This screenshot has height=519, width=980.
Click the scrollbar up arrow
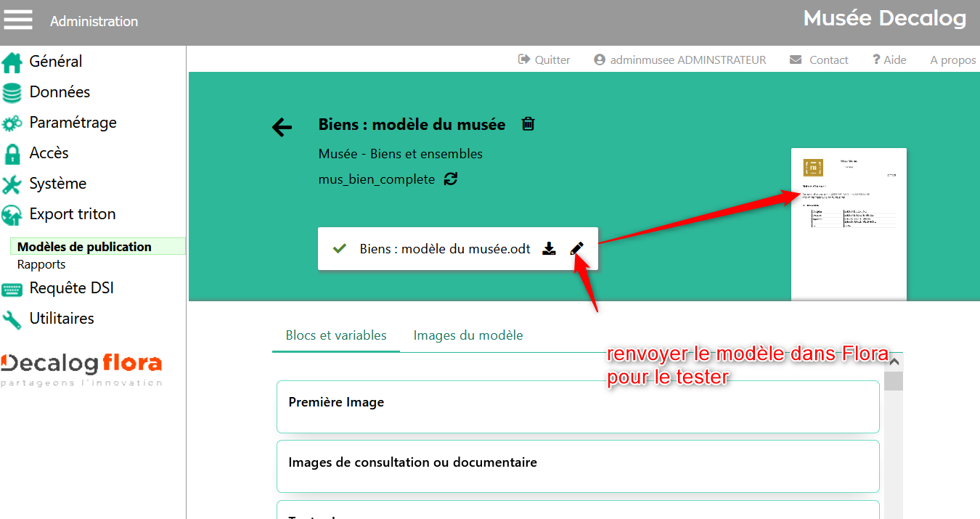[x=894, y=361]
